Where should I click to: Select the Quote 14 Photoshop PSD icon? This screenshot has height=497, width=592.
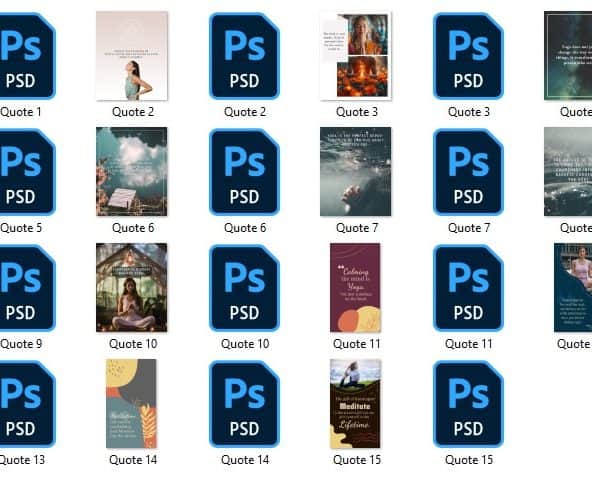point(244,404)
